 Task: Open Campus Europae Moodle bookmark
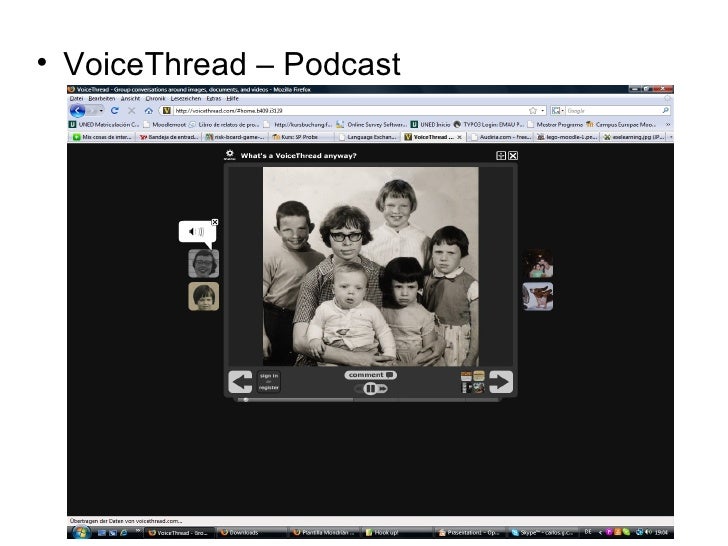[x=621, y=124]
